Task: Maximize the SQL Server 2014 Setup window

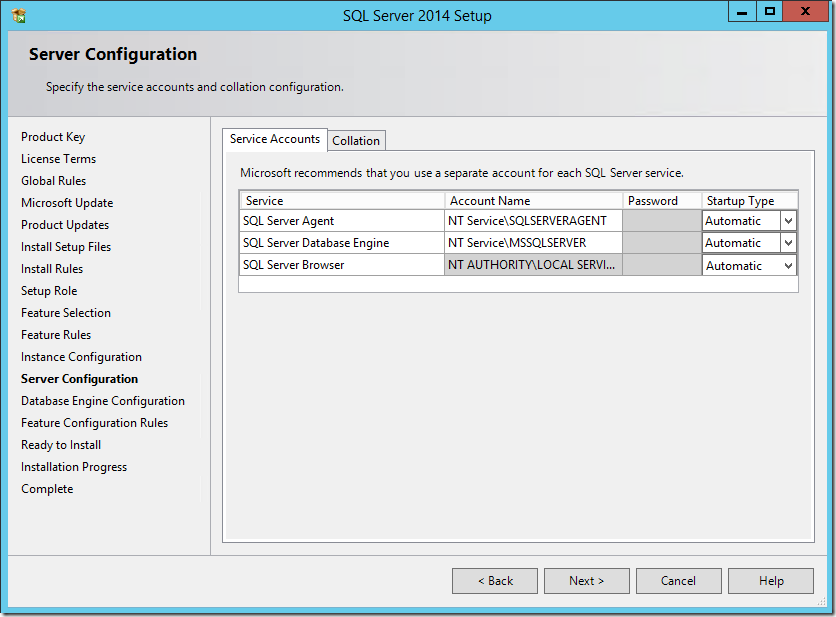Action: coord(769,12)
